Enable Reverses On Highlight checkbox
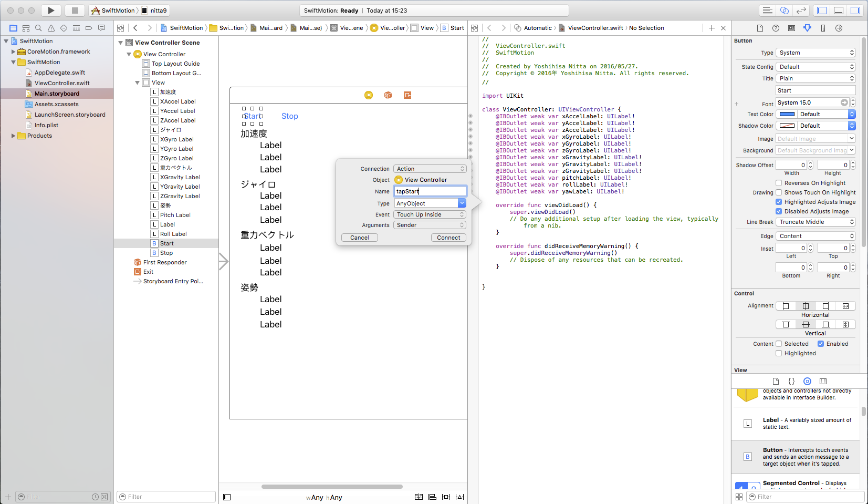 click(779, 183)
